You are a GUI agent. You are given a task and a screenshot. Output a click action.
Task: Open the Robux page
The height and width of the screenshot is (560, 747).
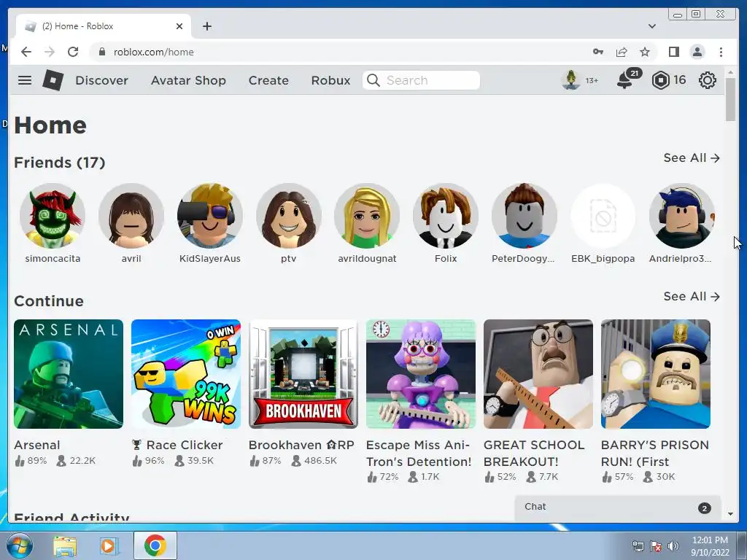point(330,80)
